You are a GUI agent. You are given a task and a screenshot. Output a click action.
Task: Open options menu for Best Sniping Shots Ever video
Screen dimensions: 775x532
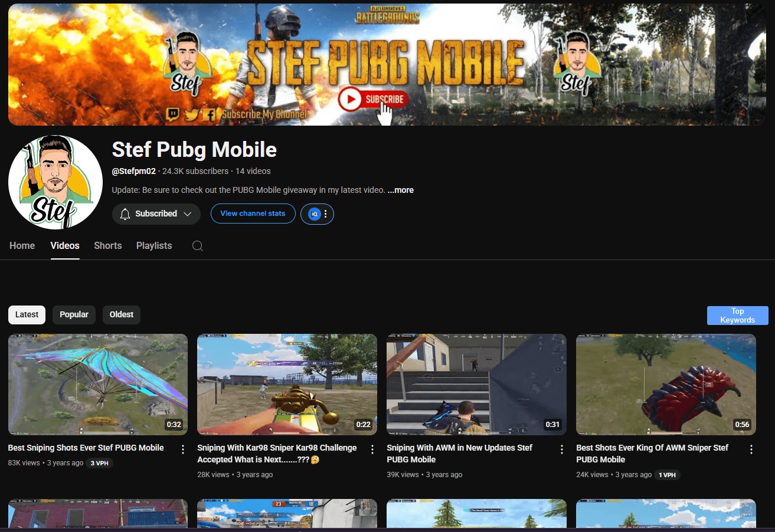(183, 449)
